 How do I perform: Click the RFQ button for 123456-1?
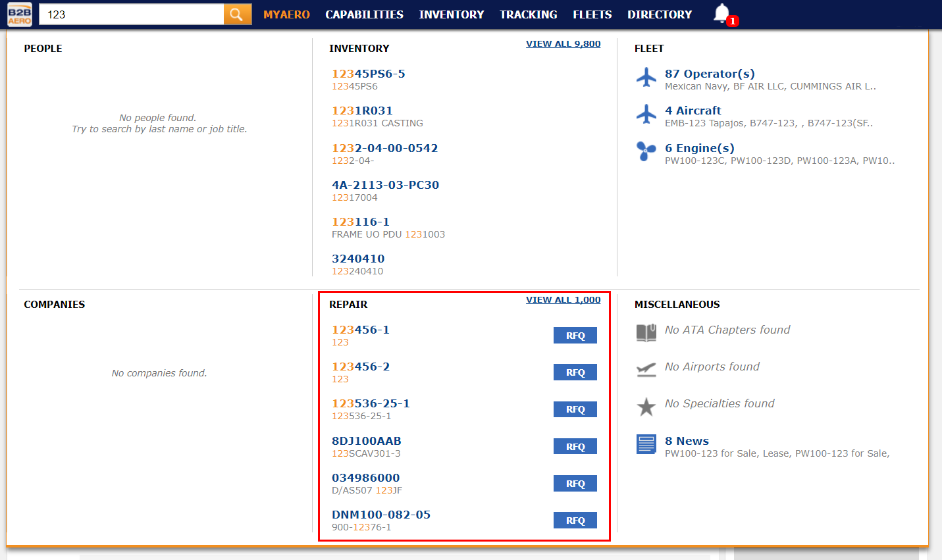575,336
